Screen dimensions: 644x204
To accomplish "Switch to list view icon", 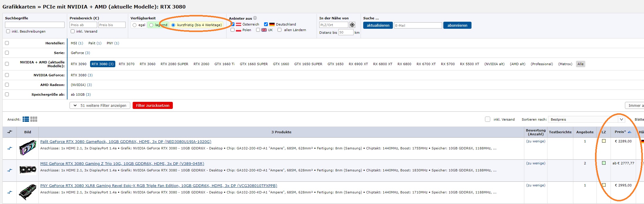I will 26,119.
